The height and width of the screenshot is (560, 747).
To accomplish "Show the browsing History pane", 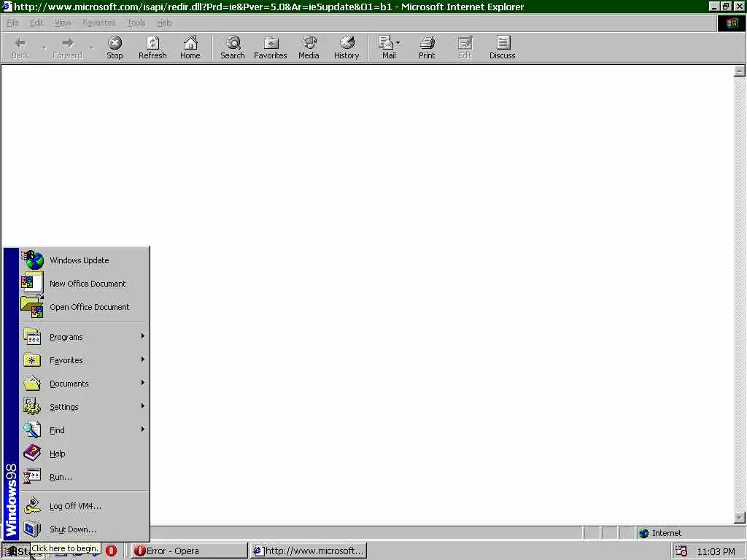I will [x=347, y=47].
